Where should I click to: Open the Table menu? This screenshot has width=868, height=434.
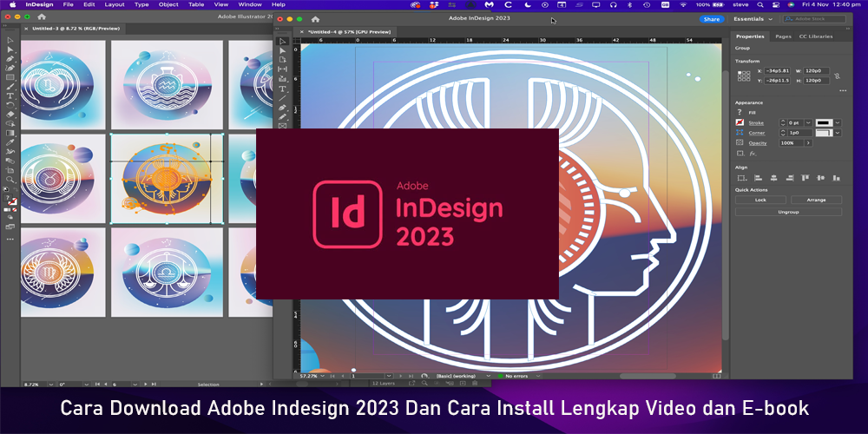point(196,4)
